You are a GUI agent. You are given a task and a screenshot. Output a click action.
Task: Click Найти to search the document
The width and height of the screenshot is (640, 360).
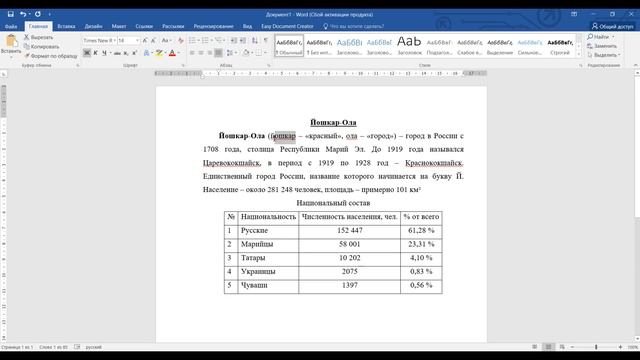click(x=601, y=37)
